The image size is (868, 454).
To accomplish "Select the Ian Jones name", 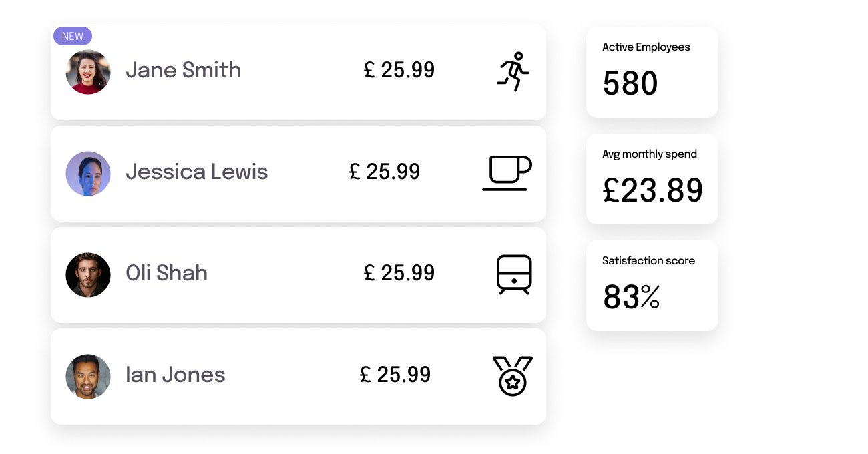I will (176, 375).
